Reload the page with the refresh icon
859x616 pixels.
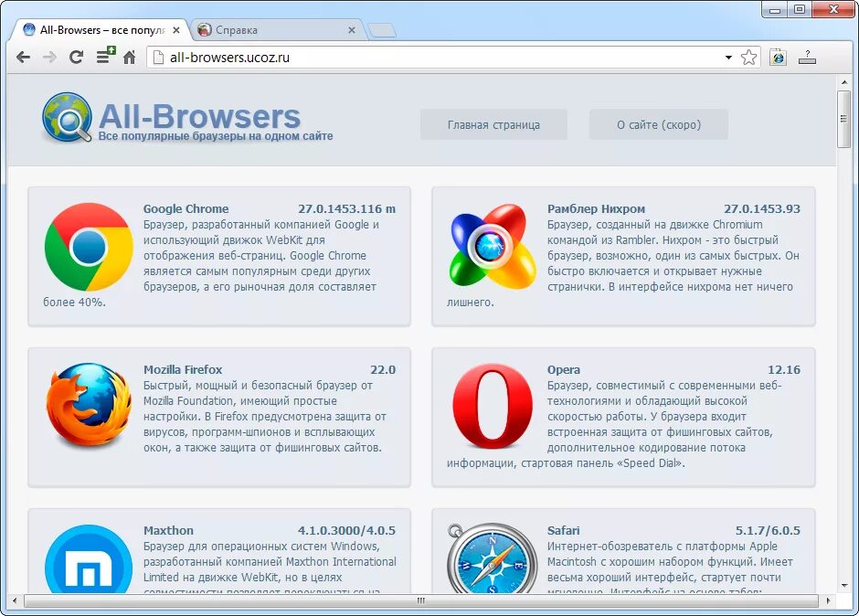76,57
